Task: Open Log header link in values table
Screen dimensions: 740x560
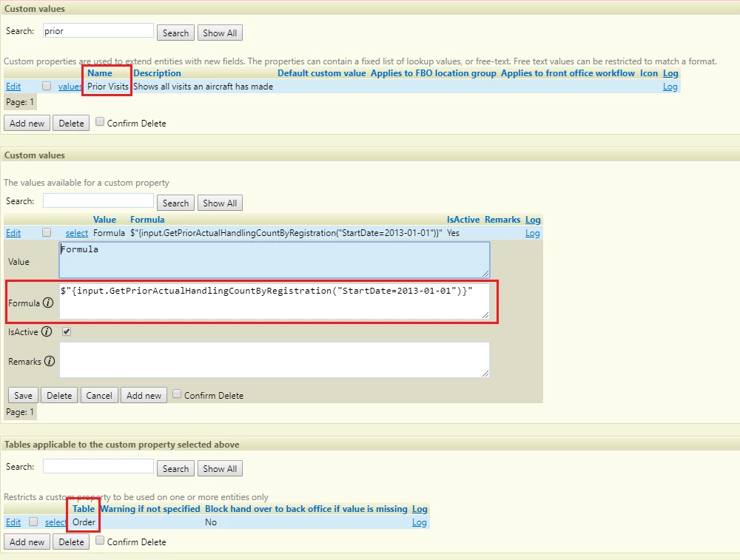Action: click(x=533, y=220)
